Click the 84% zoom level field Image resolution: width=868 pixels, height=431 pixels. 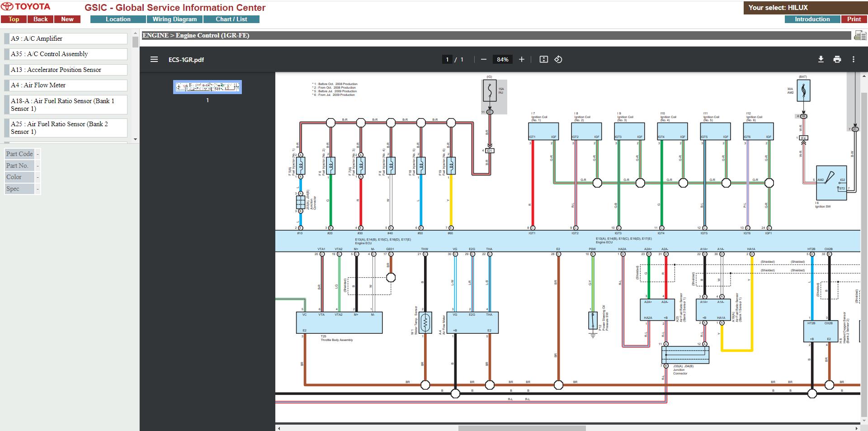pos(502,59)
